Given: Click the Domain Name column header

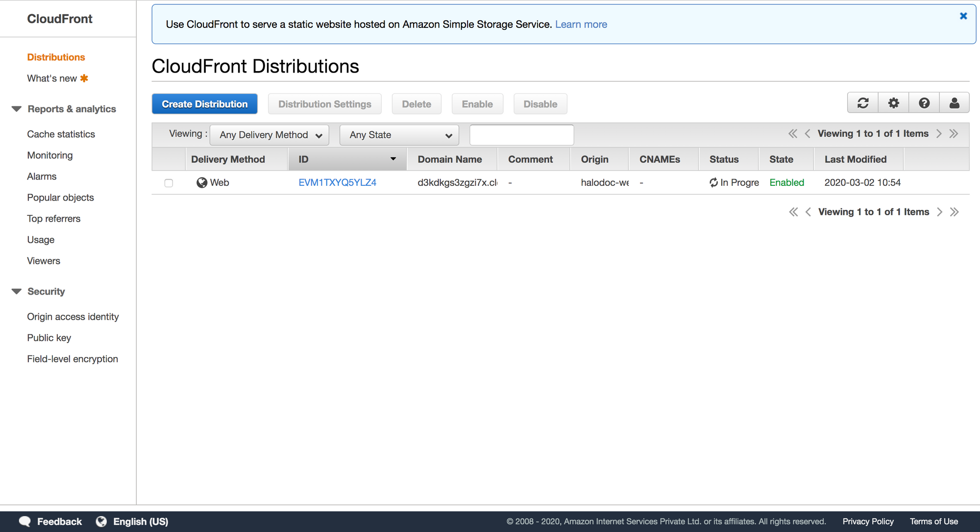Looking at the screenshot, I should coord(452,159).
